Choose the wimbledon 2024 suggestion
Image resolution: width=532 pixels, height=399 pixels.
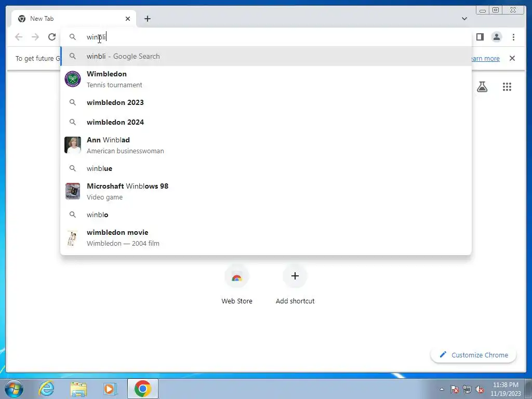[x=266, y=122]
